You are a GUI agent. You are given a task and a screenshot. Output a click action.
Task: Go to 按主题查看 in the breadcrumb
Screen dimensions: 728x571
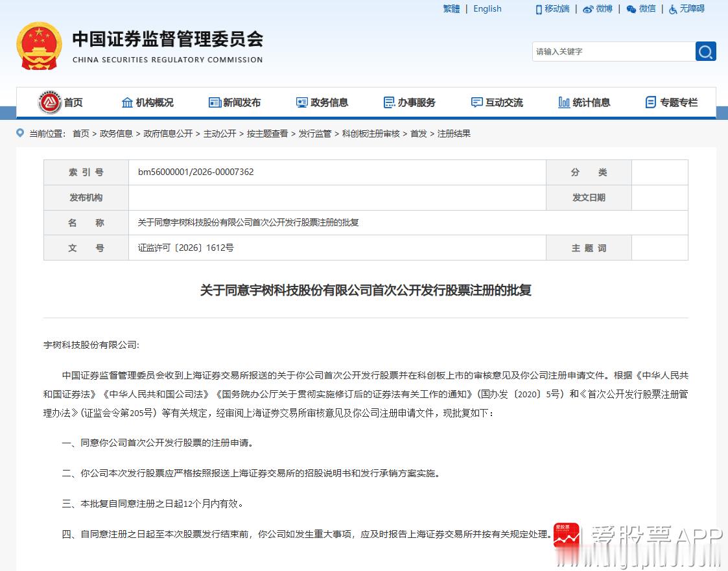267,134
